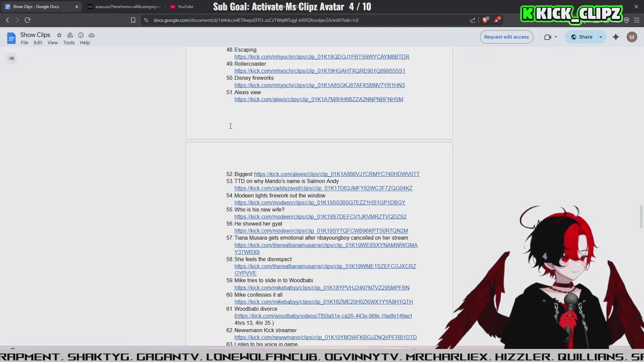The width and height of the screenshot is (644, 362).
Task: Open the Help menu
Action: pos(85,43)
